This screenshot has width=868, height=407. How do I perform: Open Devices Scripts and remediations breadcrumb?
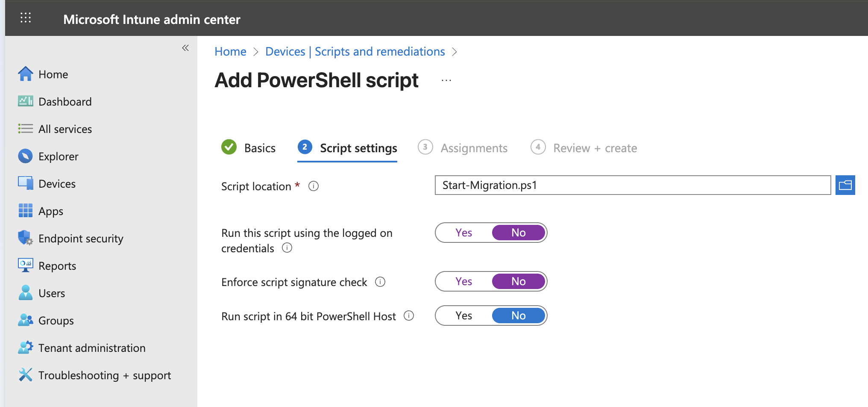click(355, 51)
